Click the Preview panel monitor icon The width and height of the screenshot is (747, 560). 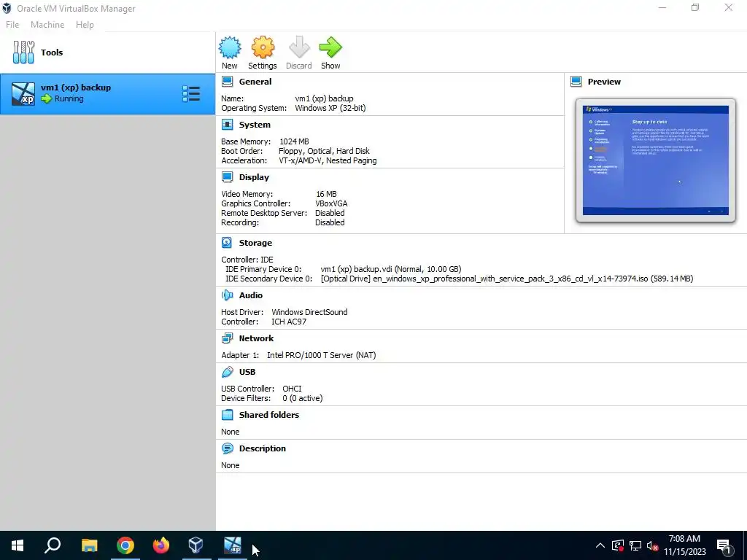(x=576, y=82)
